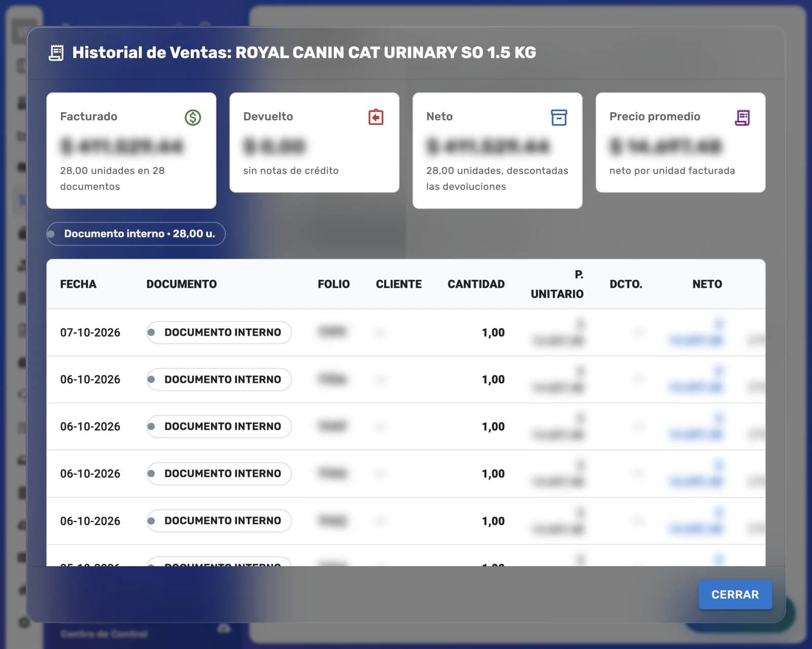
Task: Select the Documento interno 28,00 u. chip
Action: click(136, 234)
